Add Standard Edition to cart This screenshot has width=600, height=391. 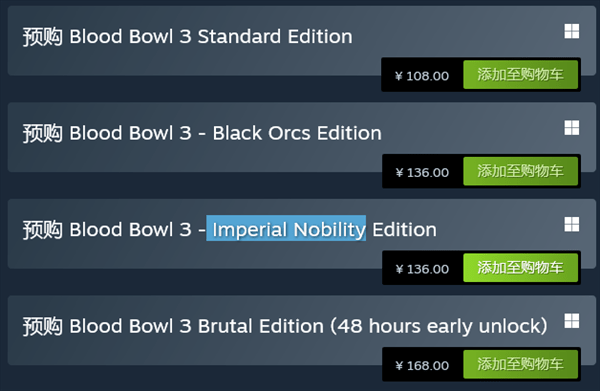(520, 75)
